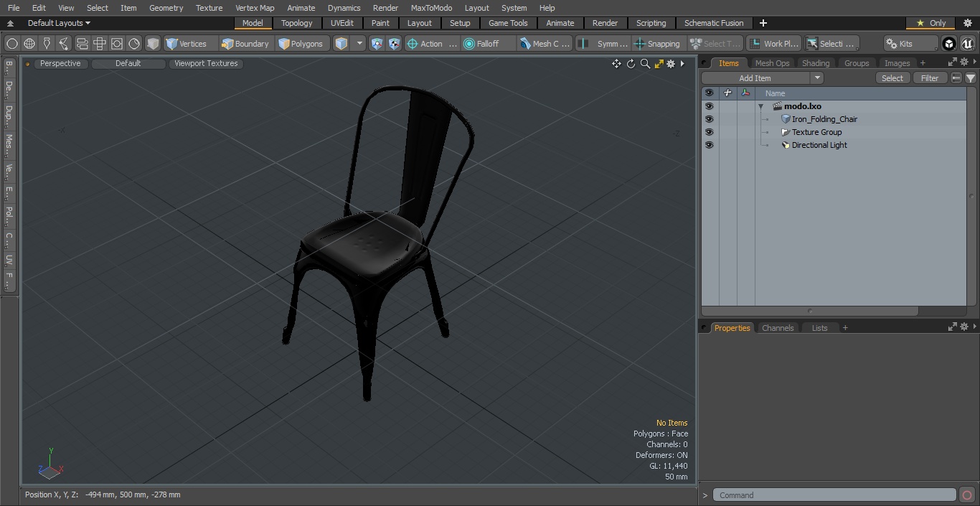Click the globe primitive tool icon
This screenshot has width=980, height=506.
[29, 44]
